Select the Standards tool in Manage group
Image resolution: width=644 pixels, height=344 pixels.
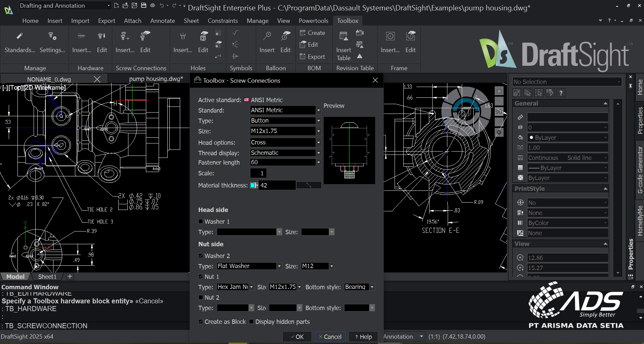pos(19,42)
